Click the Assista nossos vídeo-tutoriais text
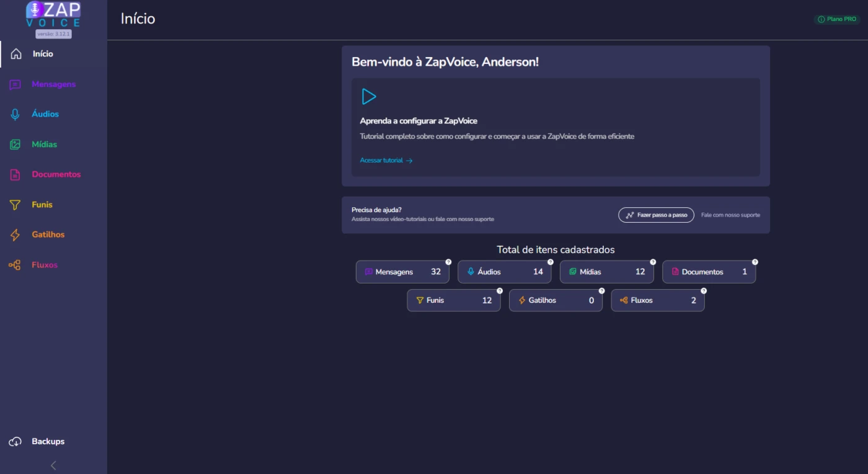 (423, 219)
